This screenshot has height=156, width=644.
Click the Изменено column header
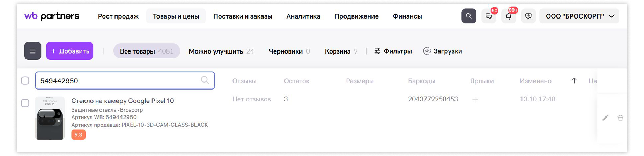(x=535, y=81)
